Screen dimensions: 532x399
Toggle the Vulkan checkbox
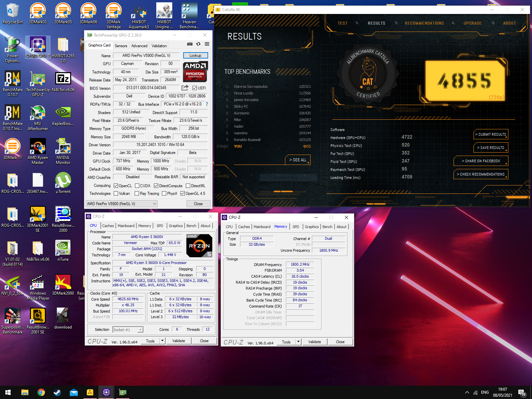click(x=116, y=194)
